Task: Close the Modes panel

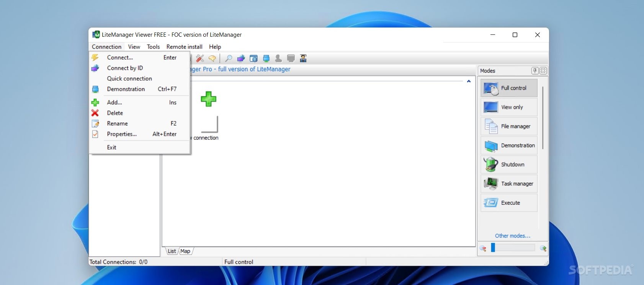Action: click(x=543, y=71)
